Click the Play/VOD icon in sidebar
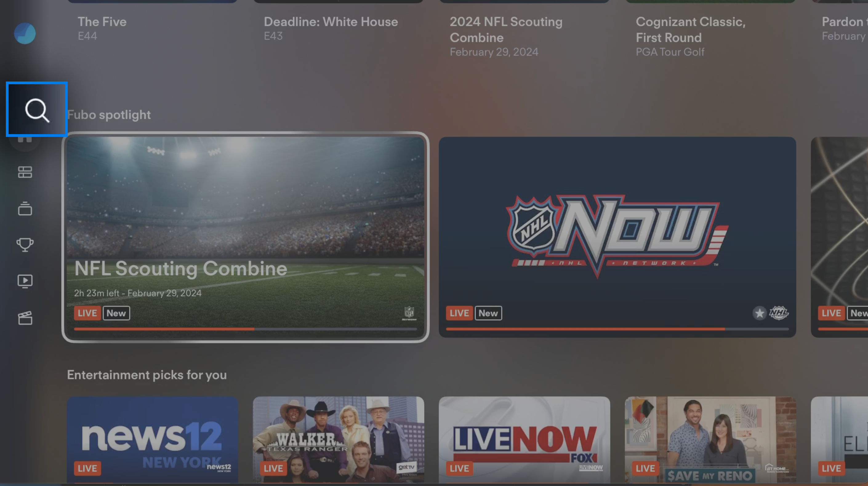Screen dimensions: 868x486 click(24, 281)
